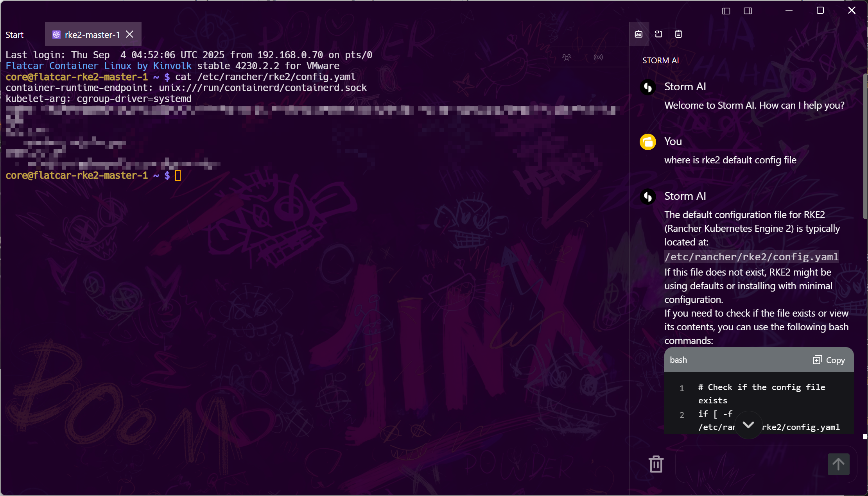Toggle the right sidebar layout icon
Screen dimensions: 868x496
pos(748,11)
